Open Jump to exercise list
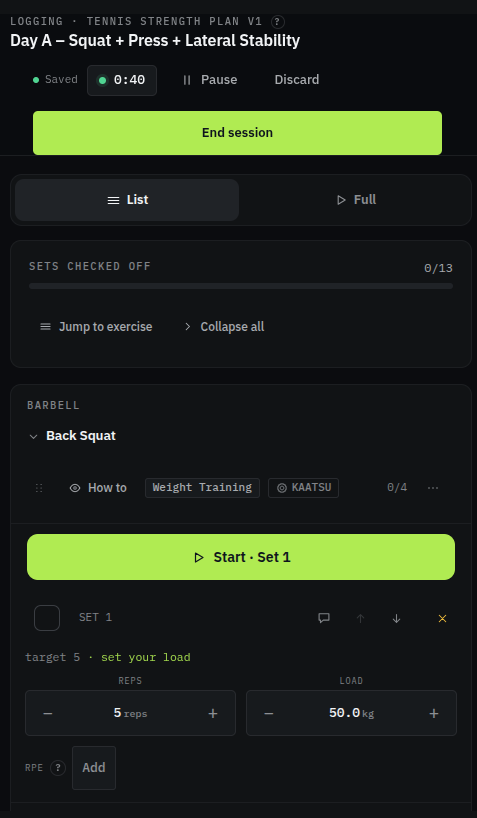The image size is (477, 818). 96,327
